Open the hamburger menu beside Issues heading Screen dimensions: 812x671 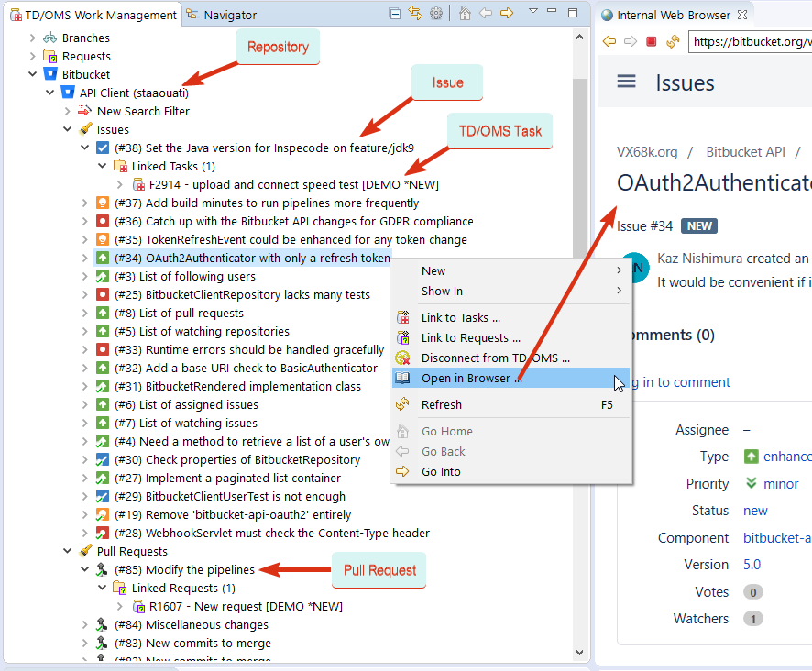pos(626,82)
